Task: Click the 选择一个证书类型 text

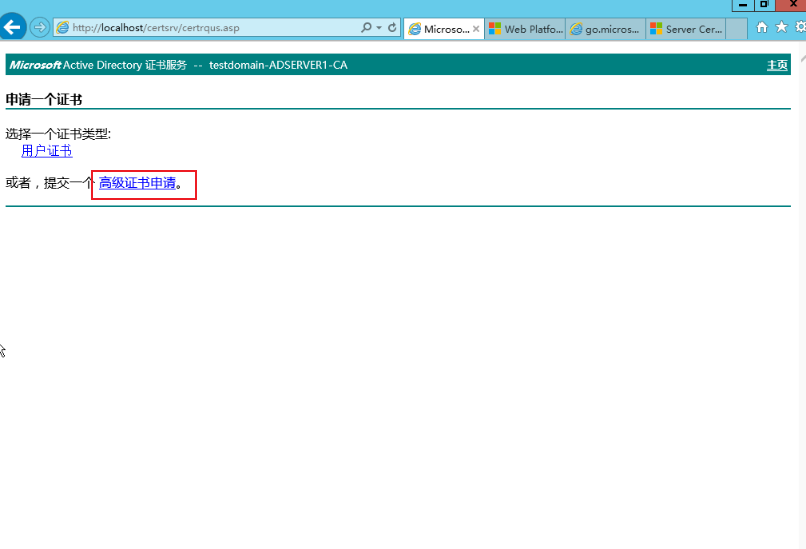Action: pos(58,134)
